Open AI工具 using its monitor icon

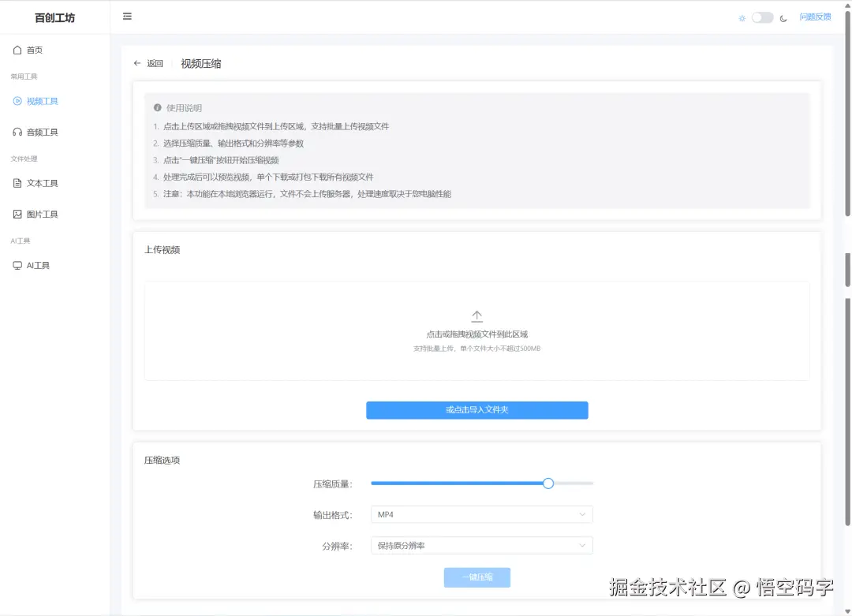tap(18, 265)
